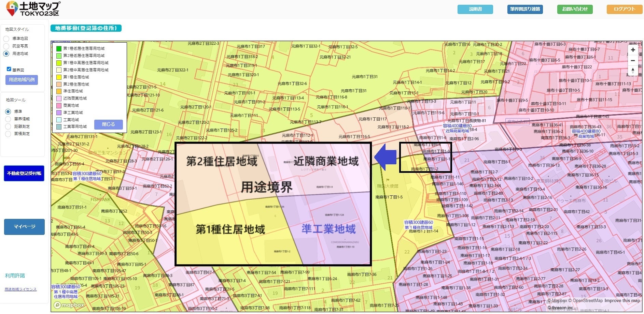Click the 第2種中高層住居専用地域 color swatch
This screenshot has width=644, height=314.
(x=59, y=70)
